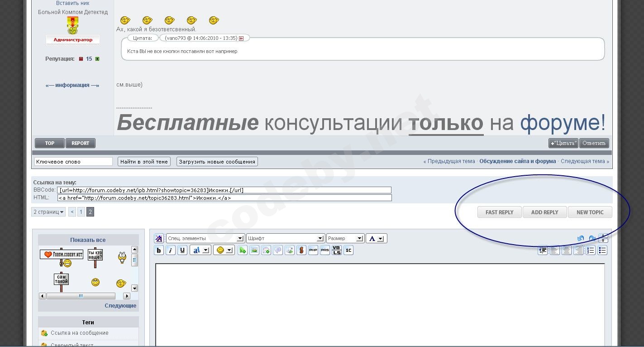Viewport: 644px width, 347px height.
Task: Insert a 1C code block
Action: pyautogui.click(x=348, y=251)
